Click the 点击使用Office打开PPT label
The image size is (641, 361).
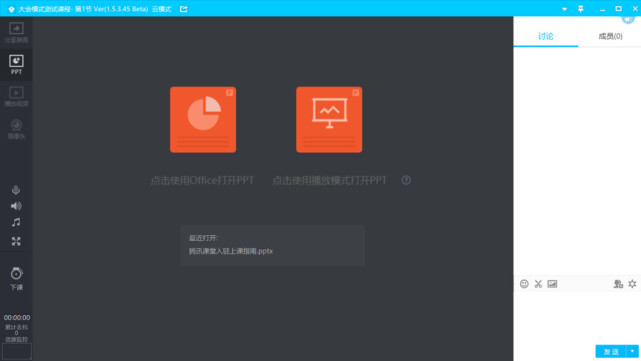click(202, 180)
